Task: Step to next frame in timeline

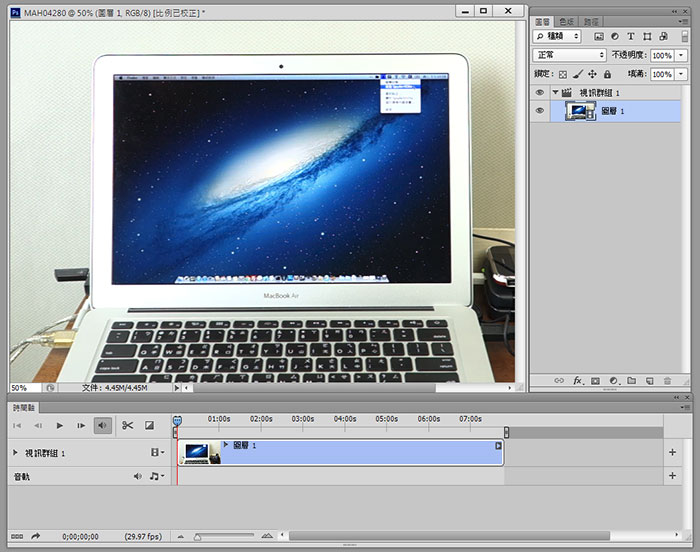Action: click(81, 426)
